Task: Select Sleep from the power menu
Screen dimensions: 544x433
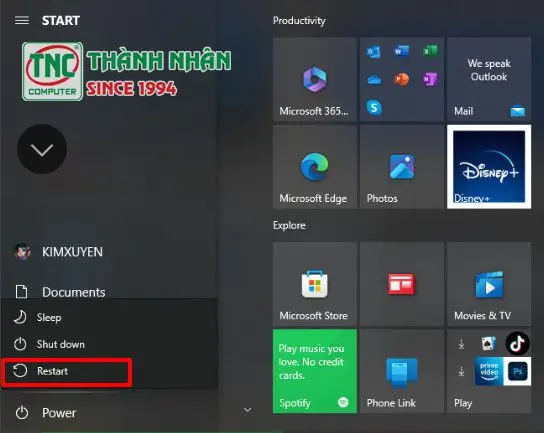Action: tap(109, 317)
